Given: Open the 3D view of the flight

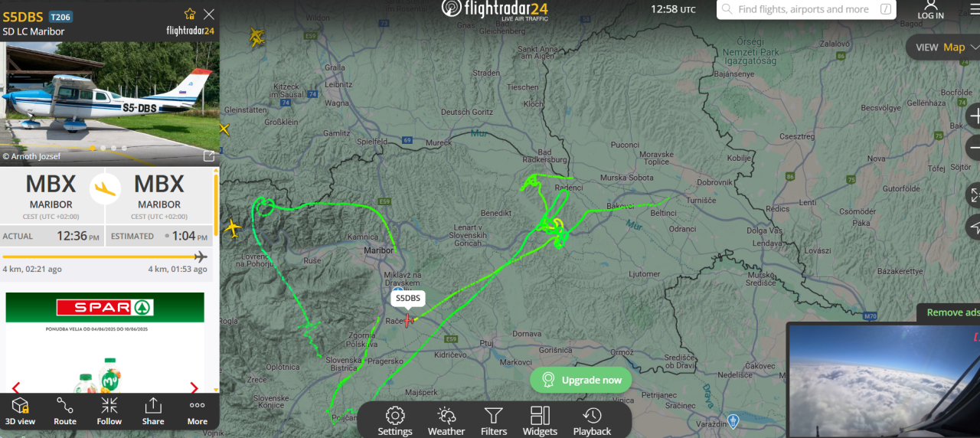Looking at the screenshot, I should (x=21, y=411).
